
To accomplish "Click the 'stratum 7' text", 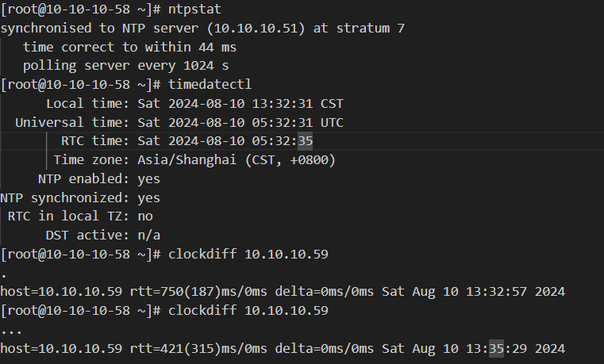I will click(x=370, y=28).
